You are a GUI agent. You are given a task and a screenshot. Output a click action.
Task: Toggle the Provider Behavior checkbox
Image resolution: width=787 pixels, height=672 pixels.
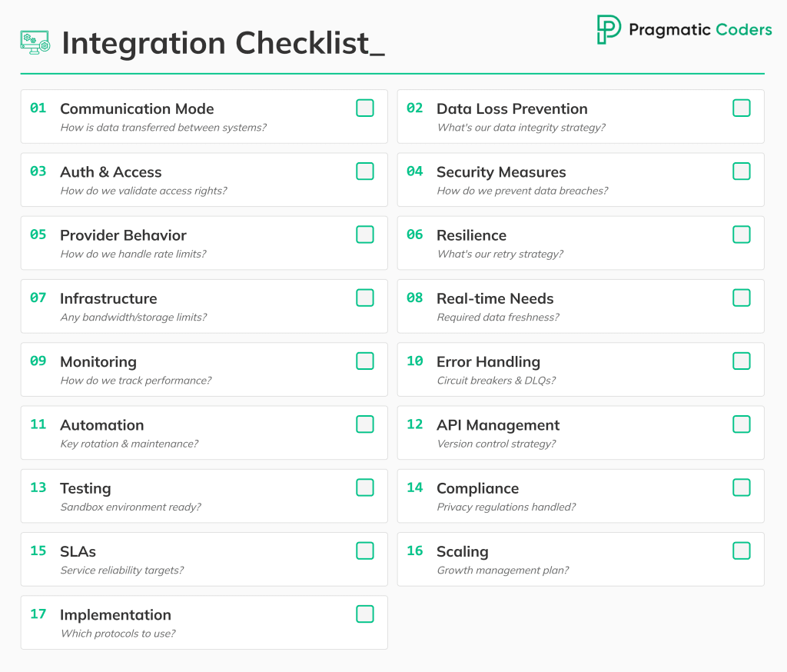click(365, 235)
